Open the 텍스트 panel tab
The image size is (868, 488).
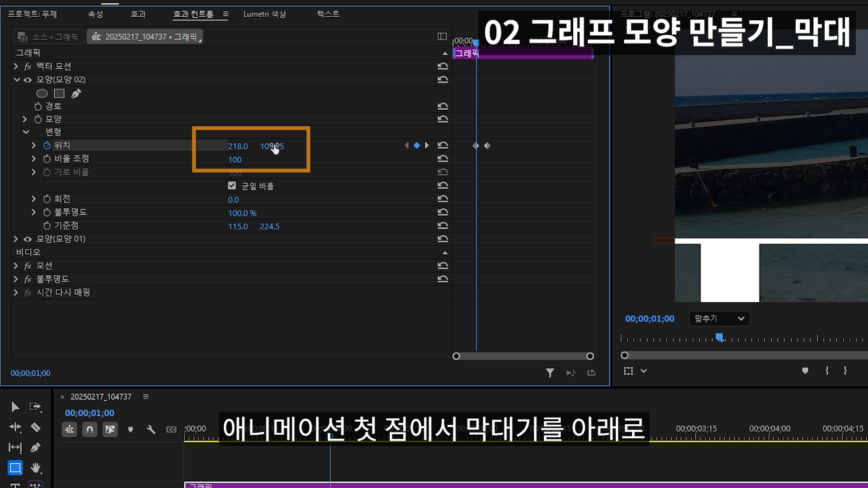pos(328,14)
